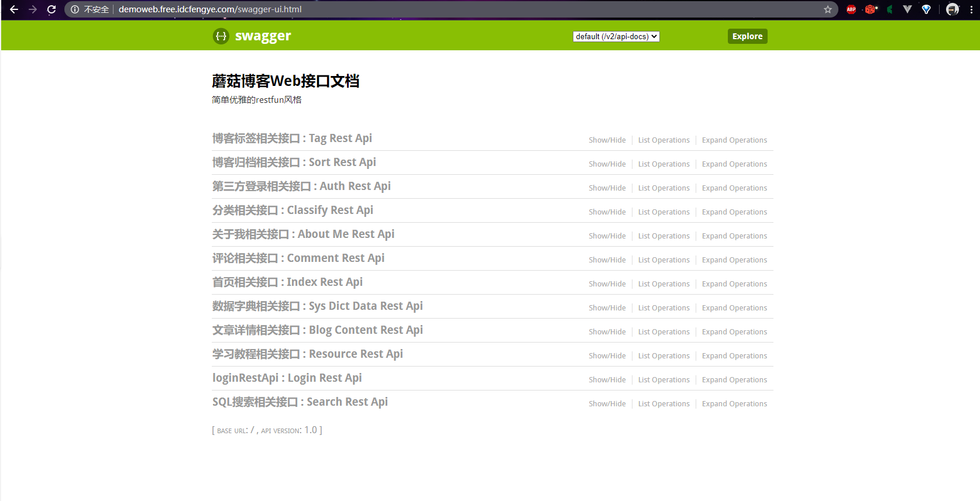The width and height of the screenshot is (980, 501).
Task: List Operations for Blog Content Rest Api
Action: [663, 332]
